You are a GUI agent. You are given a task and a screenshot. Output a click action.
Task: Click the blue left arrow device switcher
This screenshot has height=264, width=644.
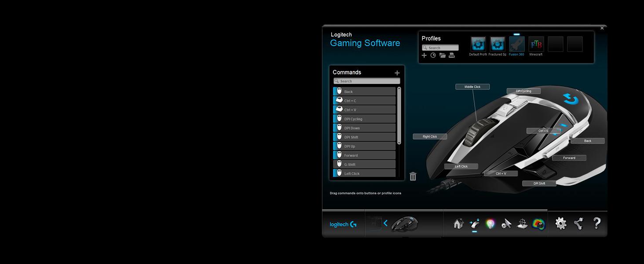(385, 223)
